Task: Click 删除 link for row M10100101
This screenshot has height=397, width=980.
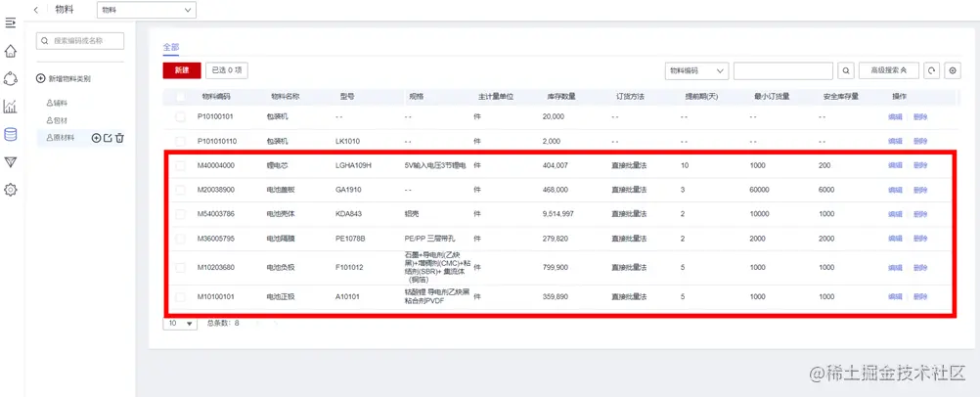Action: click(x=920, y=297)
